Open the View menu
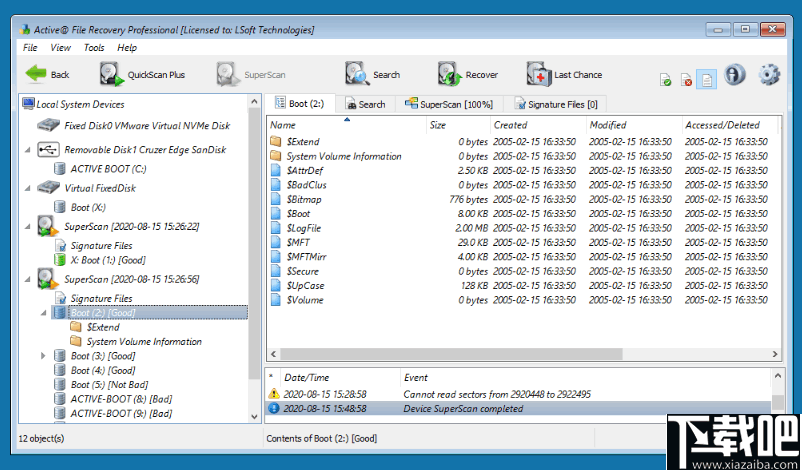This screenshot has height=470, width=802. click(60, 48)
